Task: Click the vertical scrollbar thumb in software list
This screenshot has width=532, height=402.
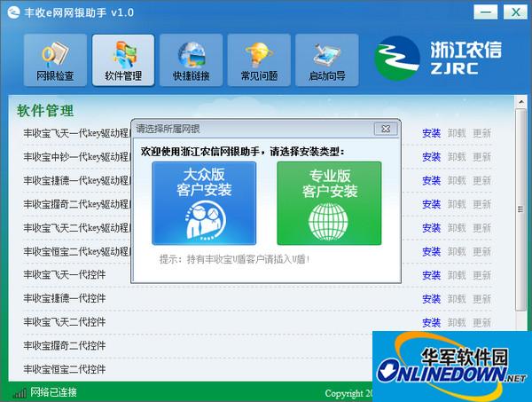Action: (x=520, y=209)
